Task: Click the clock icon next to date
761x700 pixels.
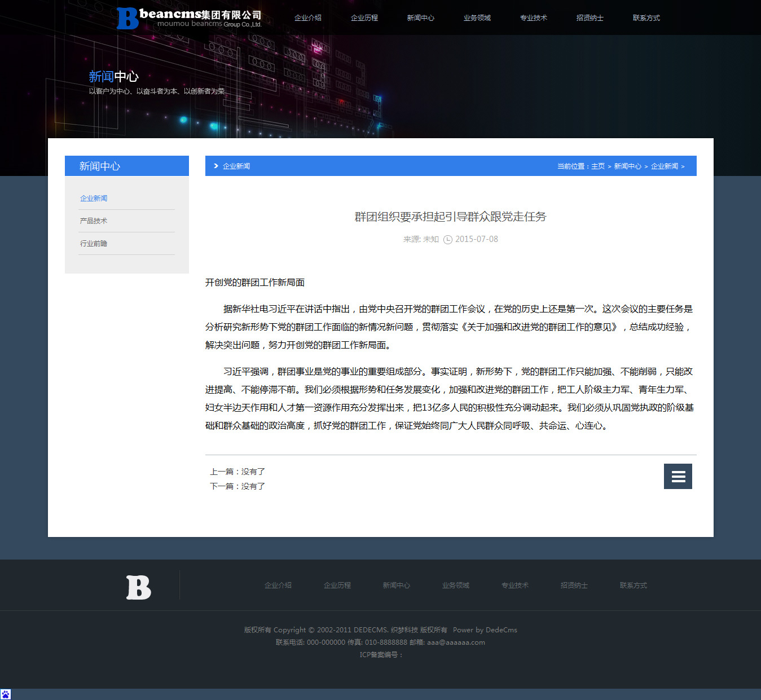Action: point(448,240)
